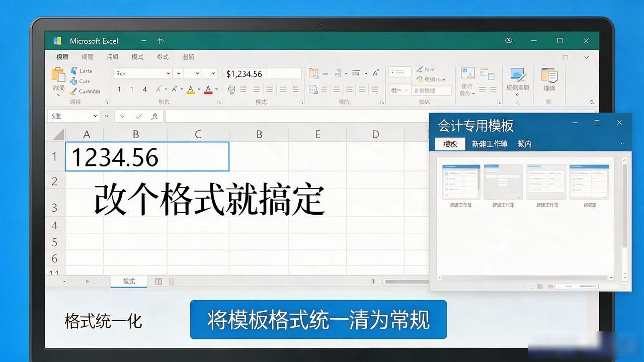Open the fourth rightmost template thumbnail
The image size is (644, 362).
[x=589, y=182]
